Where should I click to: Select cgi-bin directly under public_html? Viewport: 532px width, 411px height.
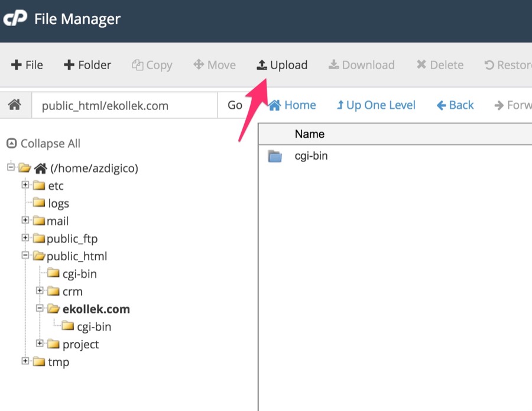click(x=80, y=274)
